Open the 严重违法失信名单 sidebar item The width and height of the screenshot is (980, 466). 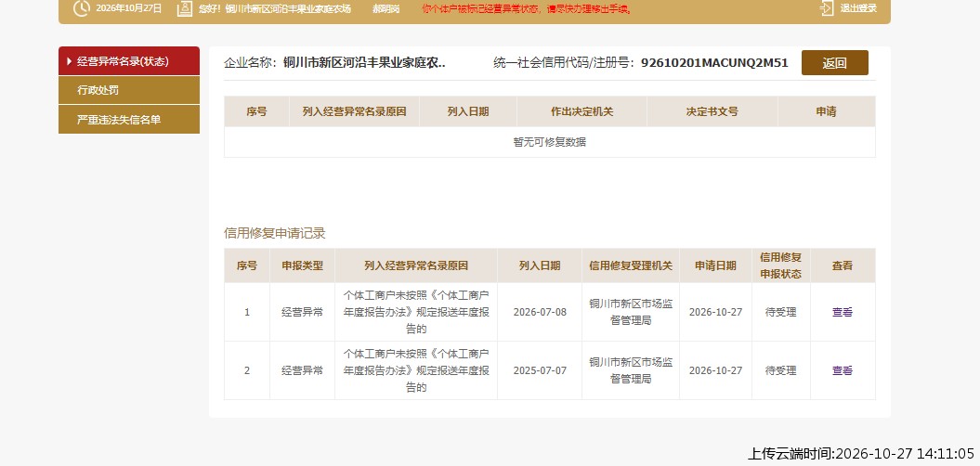pyautogui.click(x=129, y=120)
